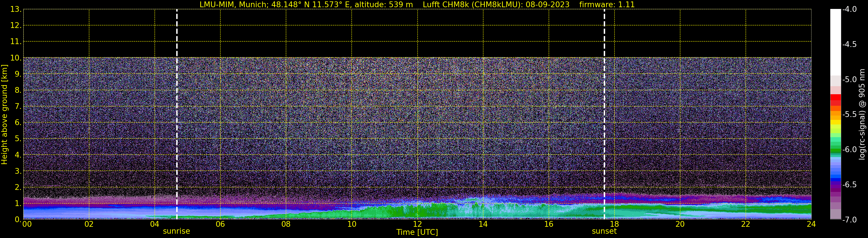Click the '12' time tick label on the x-axis
The width and height of the screenshot is (868, 238).
(417, 224)
